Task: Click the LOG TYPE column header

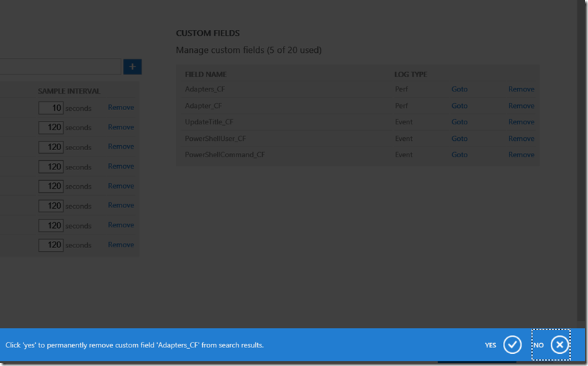Action: coord(410,74)
